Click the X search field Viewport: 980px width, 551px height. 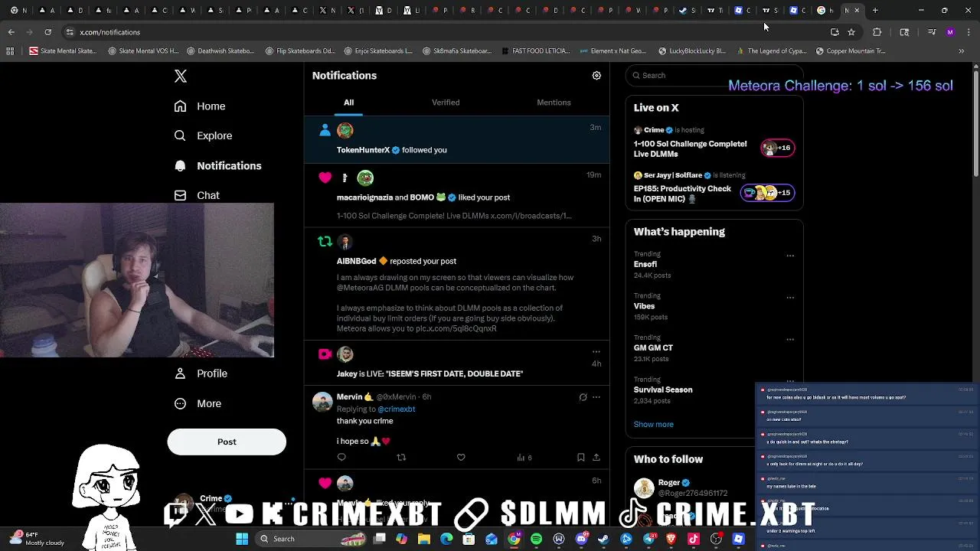[714, 75]
